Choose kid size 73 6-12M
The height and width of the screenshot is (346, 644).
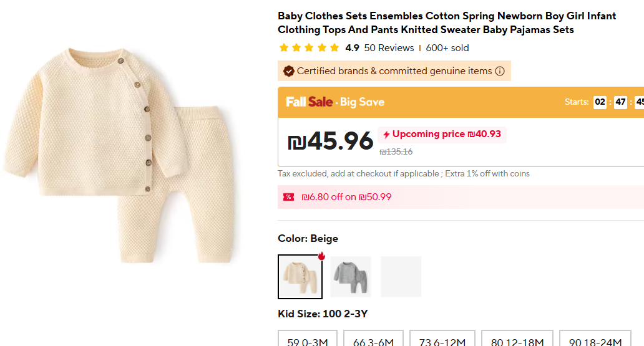coord(442,339)
